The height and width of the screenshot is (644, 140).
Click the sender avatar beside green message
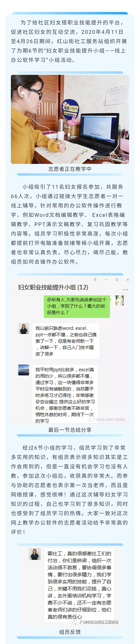pyautogui.click(x=119, y=300)
